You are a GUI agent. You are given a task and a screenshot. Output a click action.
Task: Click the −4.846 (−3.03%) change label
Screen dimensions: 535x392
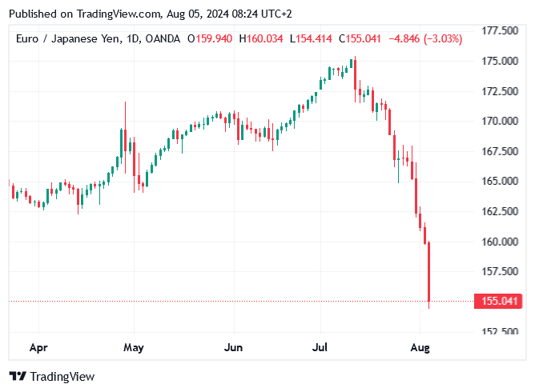tap(424, 38)
